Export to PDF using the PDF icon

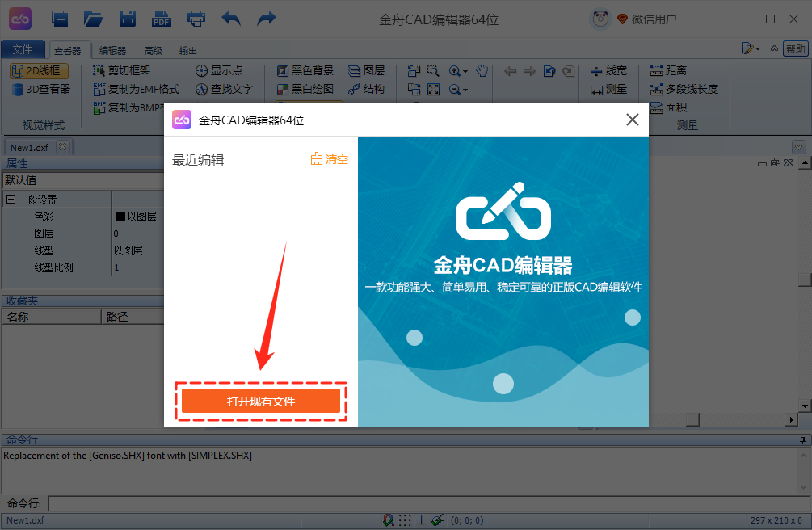[162, 19]
